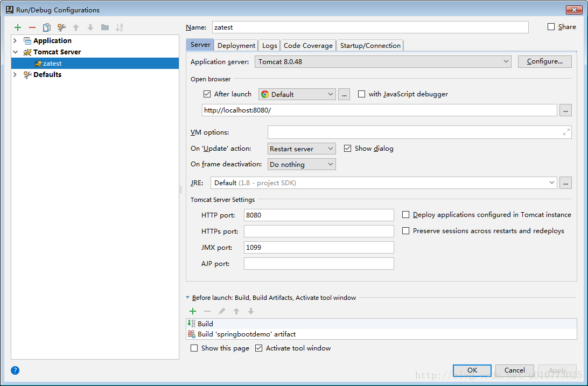
Task: Click the browse button next to URL field
Action: click(565, 110)
